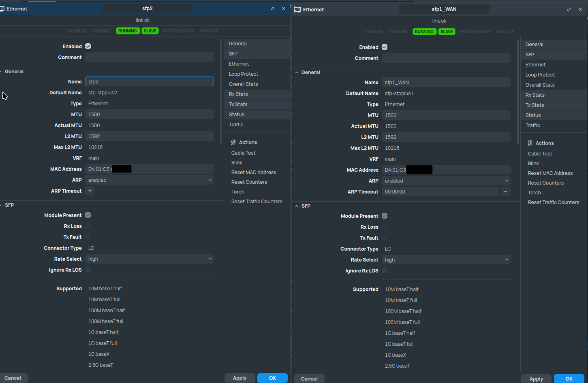Image resolution: width=588 pixels, height=383 pixels.
Task: Click the Rx Loss checkbox in sfp2 window
Action: click(x=88, y=226)
